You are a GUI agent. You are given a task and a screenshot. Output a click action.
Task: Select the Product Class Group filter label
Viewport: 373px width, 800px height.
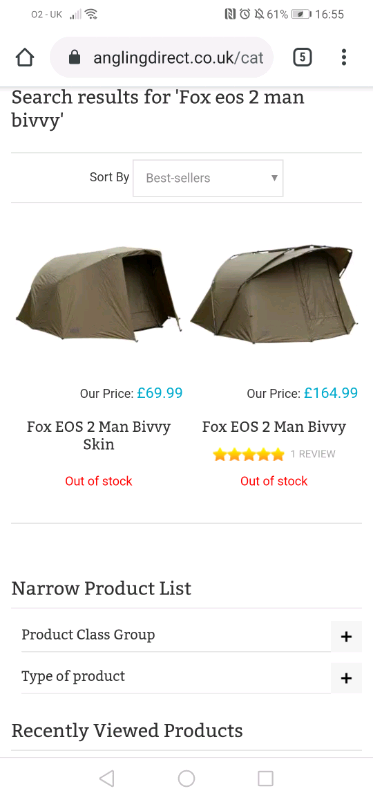88,635
